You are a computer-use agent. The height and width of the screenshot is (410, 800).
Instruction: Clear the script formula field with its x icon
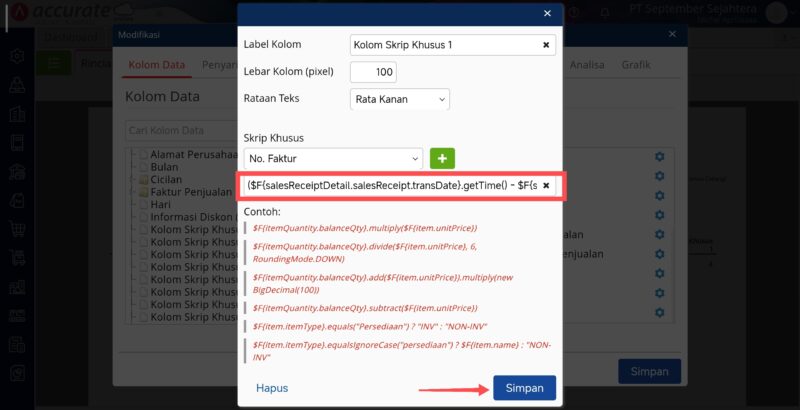(x=545, y=186)
